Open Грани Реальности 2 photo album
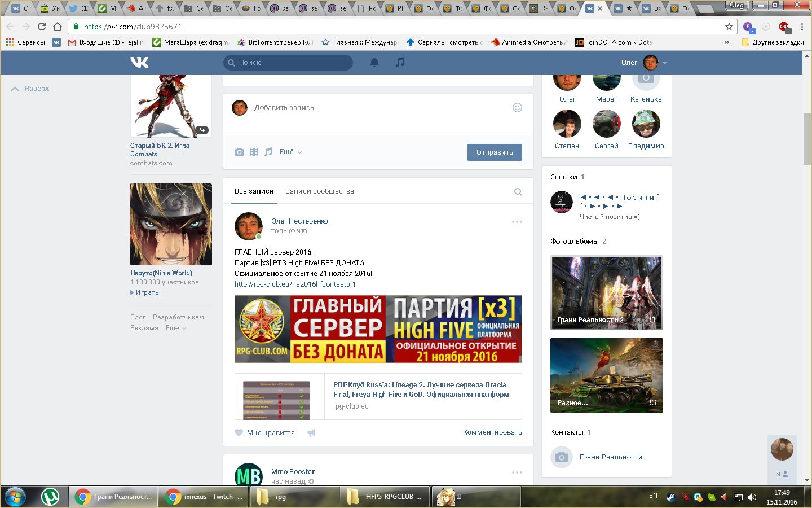The image size is (812, 508). point(606,292)
